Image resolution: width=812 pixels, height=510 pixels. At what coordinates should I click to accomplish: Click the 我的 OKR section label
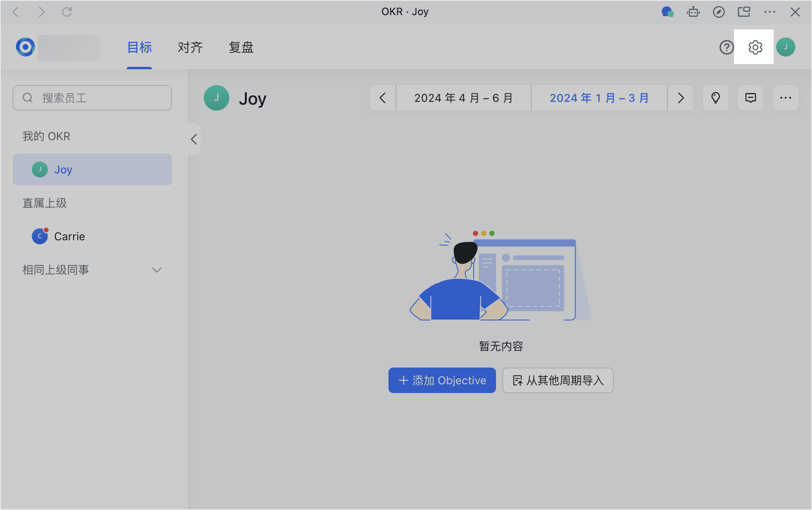[46, 136]
